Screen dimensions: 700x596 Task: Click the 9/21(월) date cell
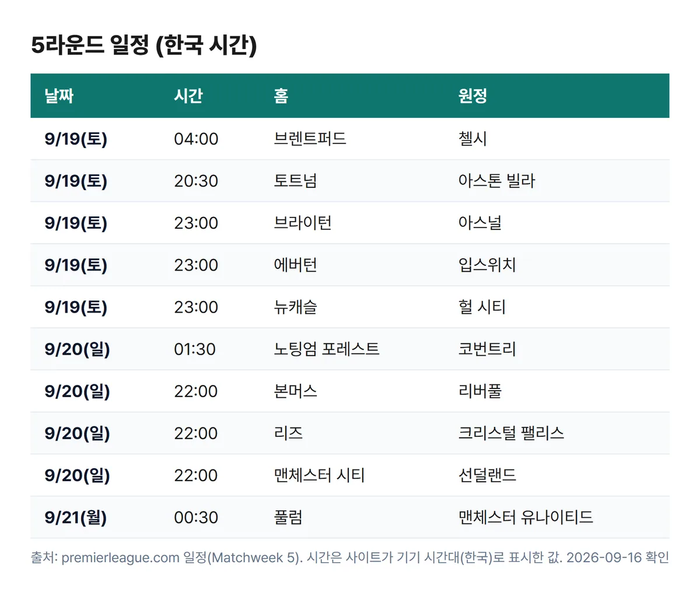pyautogui.click(x=76, y=517)
